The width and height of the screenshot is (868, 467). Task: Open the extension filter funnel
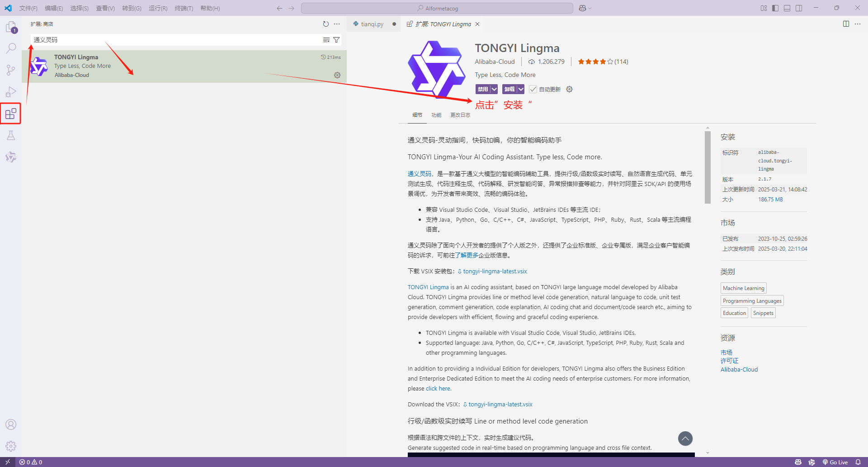336,40
